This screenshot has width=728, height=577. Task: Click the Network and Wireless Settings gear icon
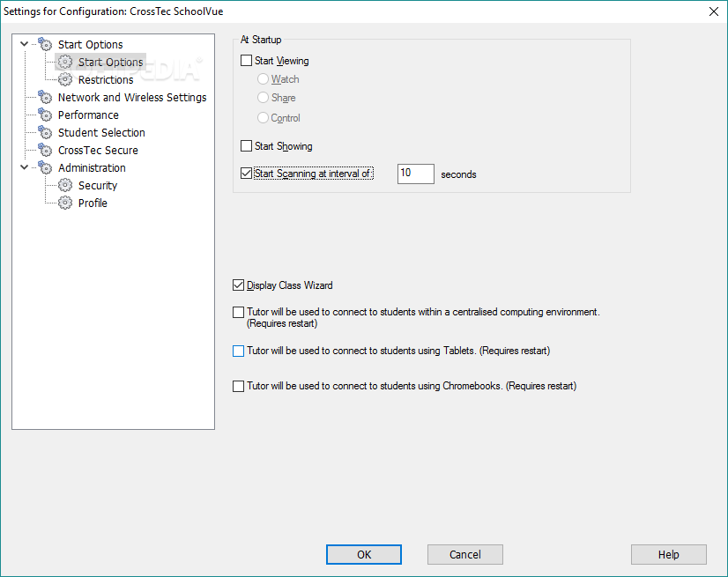45,97
